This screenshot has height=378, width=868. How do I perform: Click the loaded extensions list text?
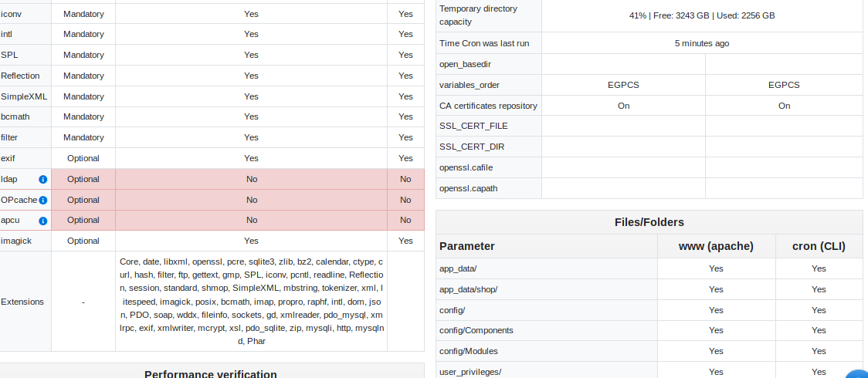click(x=251, y=301)
